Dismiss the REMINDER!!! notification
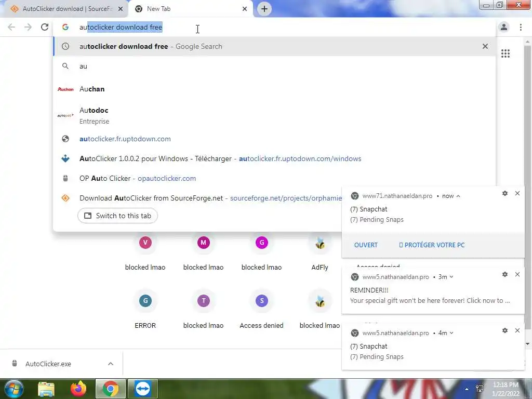Image resolution: width=532 pixels, height=399 pixels. [517, 274]
